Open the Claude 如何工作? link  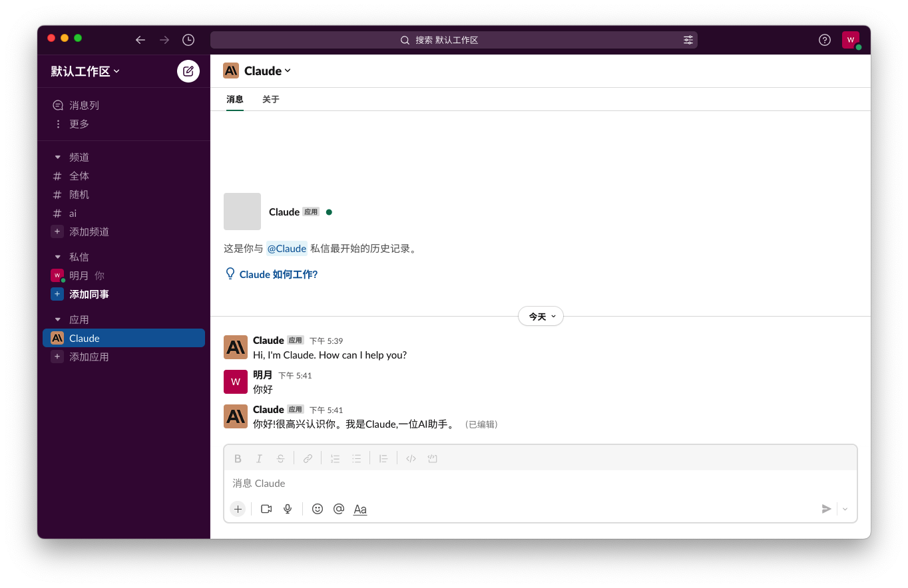click(x=278, y=274)
